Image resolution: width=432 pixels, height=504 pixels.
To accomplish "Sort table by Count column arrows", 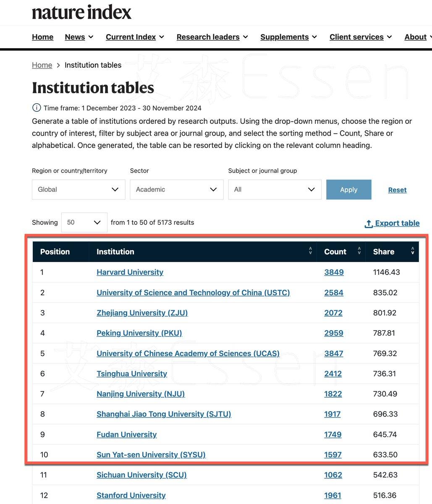I will coord(359,251).
